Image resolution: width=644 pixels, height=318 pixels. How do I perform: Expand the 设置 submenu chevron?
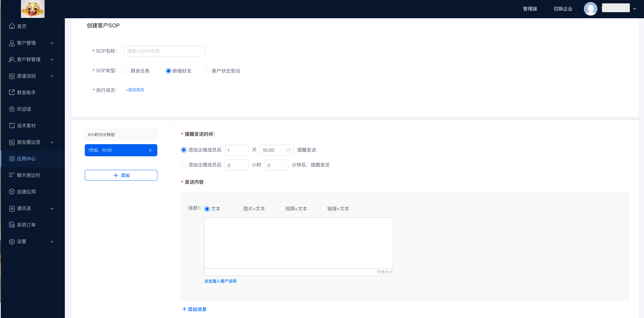pos(52,241)
